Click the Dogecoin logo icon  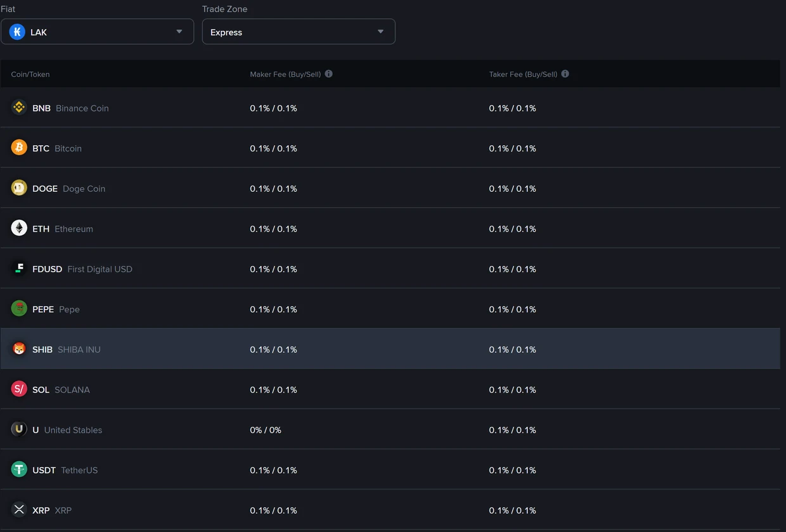tap(19, 188)
